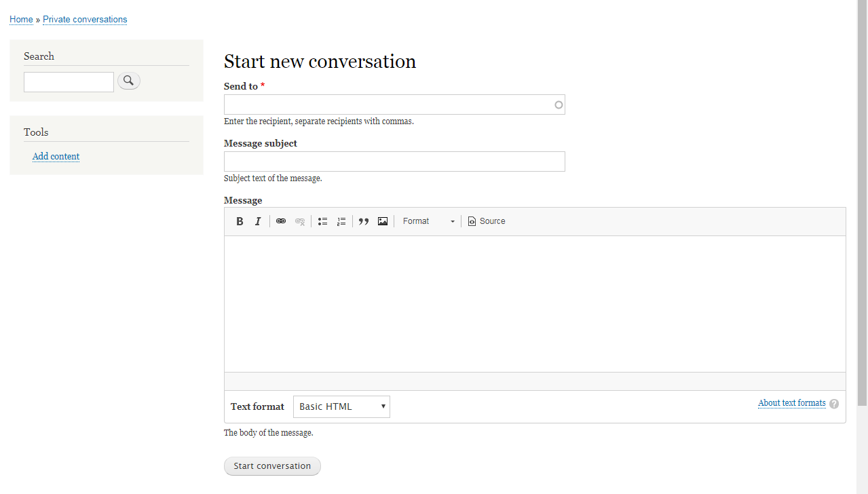Open the Text format Basic HTML dropdown

point(341,406)
